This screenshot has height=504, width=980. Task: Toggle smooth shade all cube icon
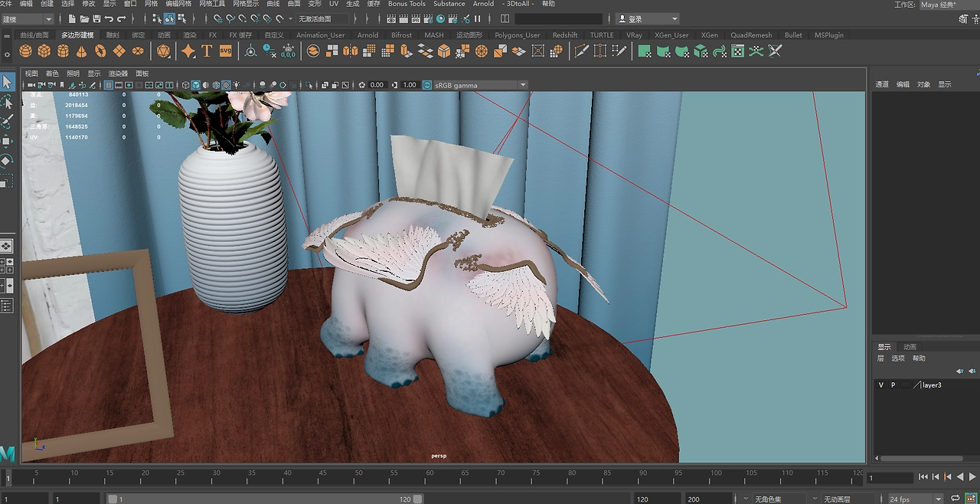[196, 85]
